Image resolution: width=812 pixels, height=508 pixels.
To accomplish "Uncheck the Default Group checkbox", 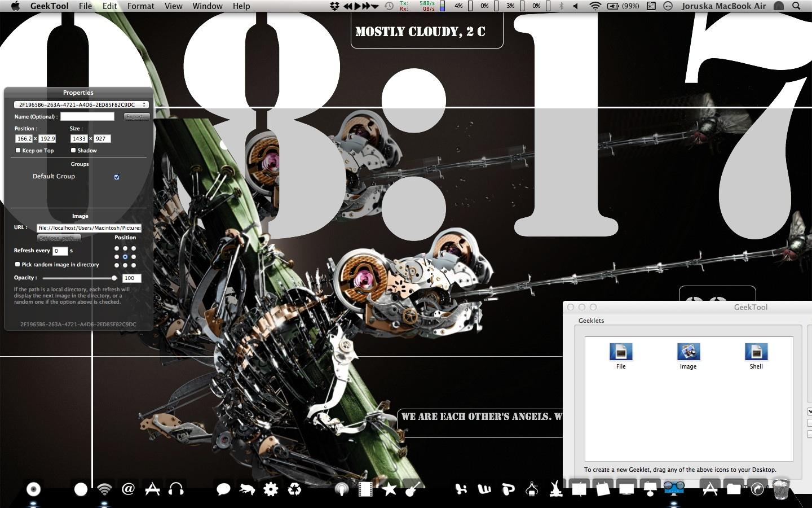I will click(117, 177).
